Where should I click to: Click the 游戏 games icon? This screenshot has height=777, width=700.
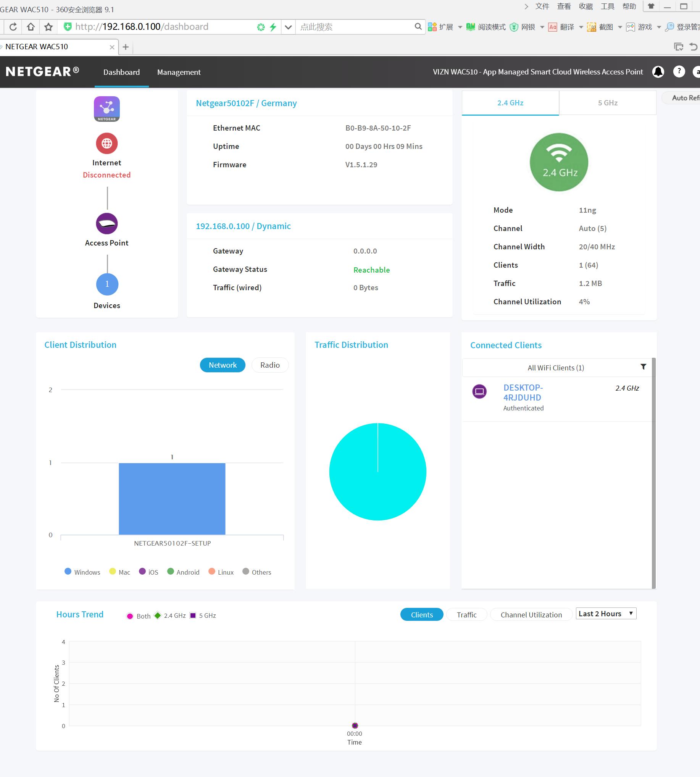pos(631,27)
